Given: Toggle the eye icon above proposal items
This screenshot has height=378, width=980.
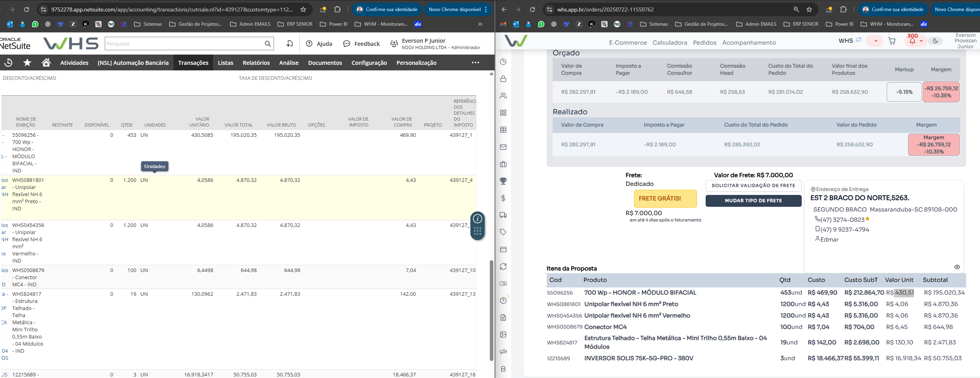Looking at the screenshot, I should pyautogui.click(x=957, y=267).
